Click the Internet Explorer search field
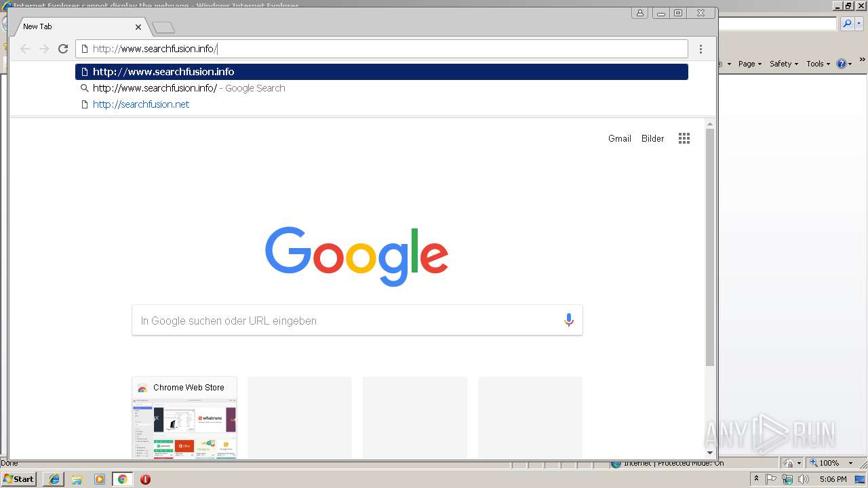The image size is (868, 488). (x=778, y=24)
